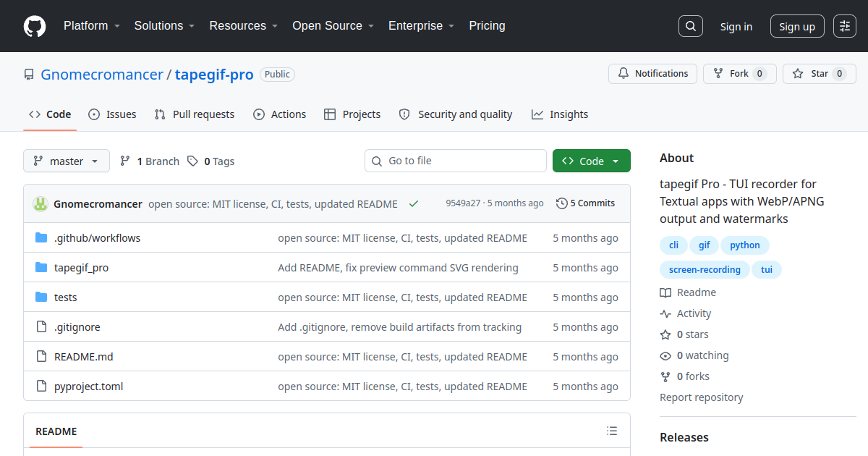
Task: Open the 'Add README, fix preview command' commit message
Action: (398, 268)
